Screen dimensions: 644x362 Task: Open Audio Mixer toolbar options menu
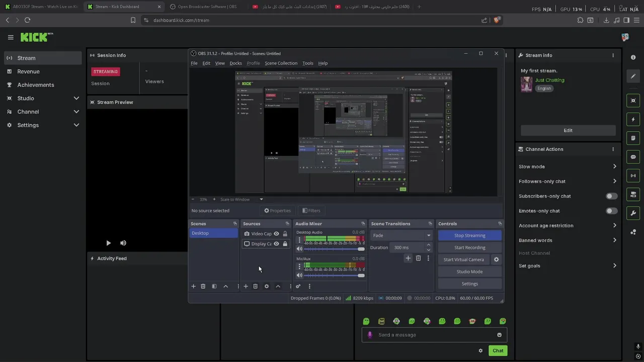(x=309, y=286)
